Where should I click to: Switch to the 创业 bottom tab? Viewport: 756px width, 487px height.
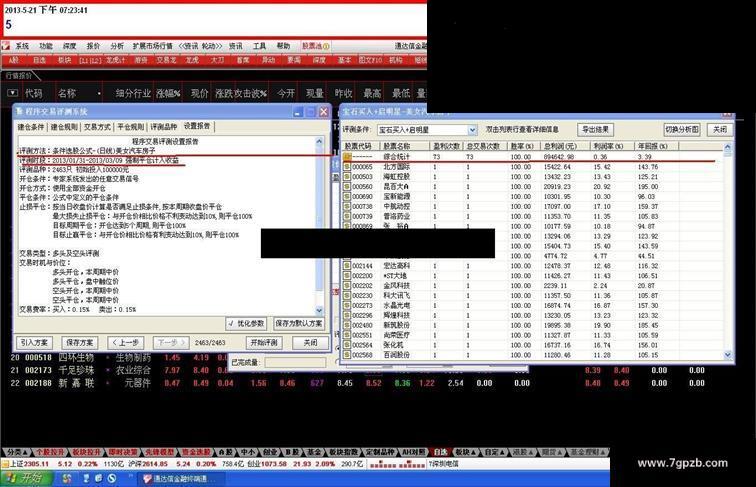click(270, 452)
